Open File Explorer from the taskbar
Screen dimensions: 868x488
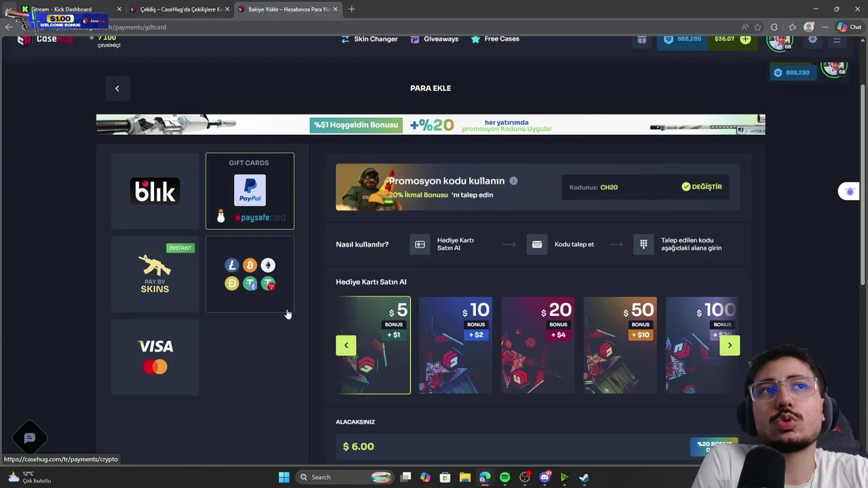click(465, 477)
